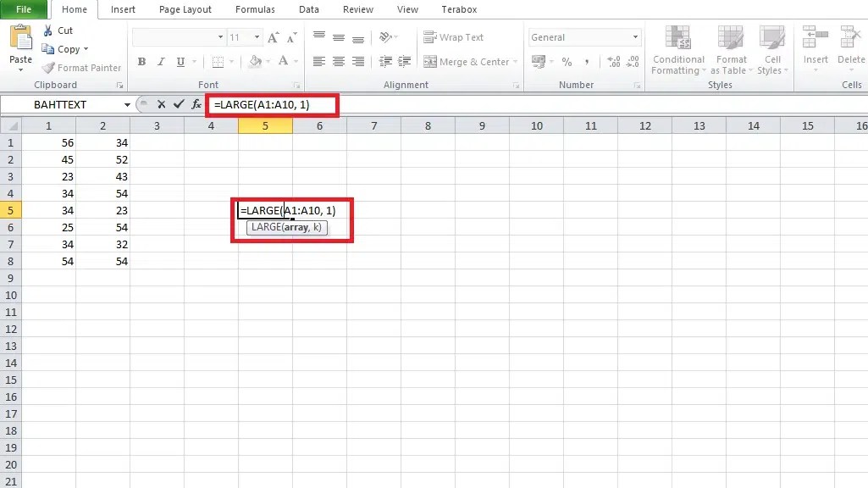
Task: Toggle Merge & Center
Action: [468, 61]
